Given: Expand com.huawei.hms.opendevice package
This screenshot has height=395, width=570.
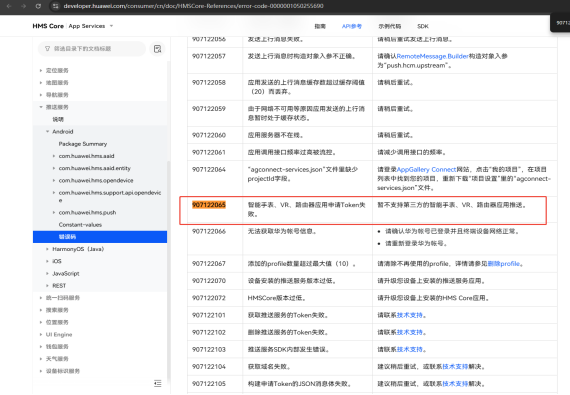Looking at the screenshot, I should tap(54, 181).
